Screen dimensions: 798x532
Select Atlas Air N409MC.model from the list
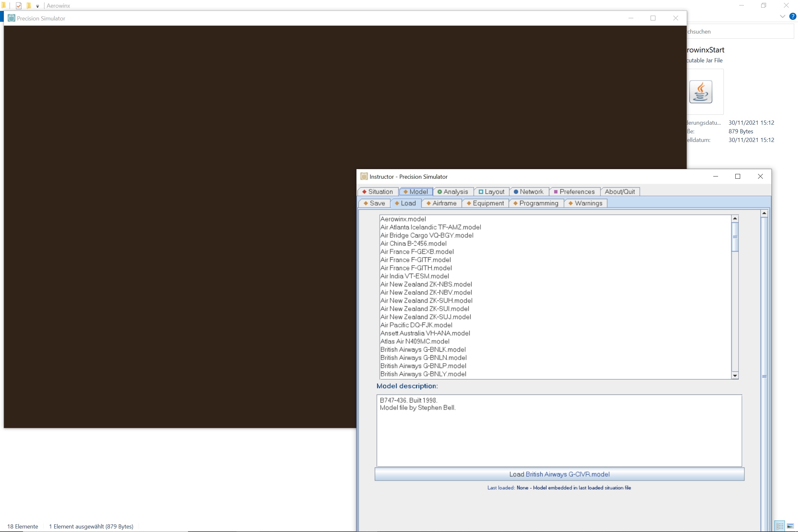(415, 341)
